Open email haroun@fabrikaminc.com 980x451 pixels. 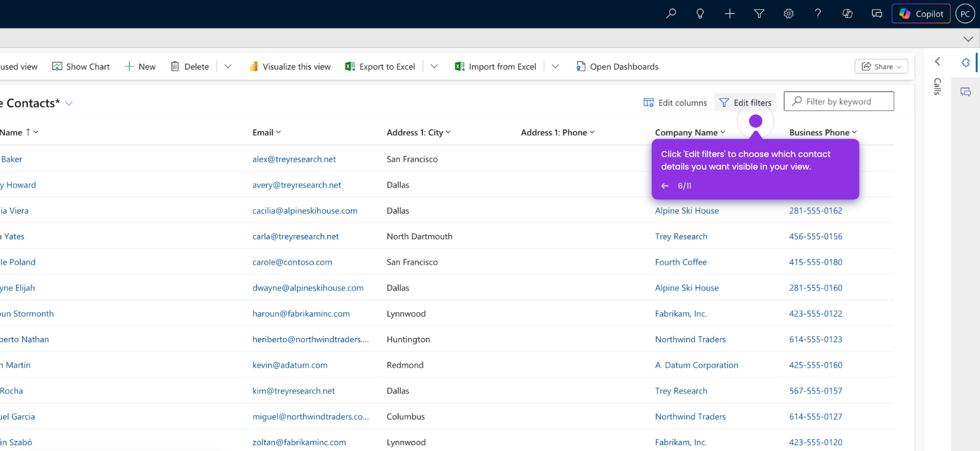tap(301, 314)
